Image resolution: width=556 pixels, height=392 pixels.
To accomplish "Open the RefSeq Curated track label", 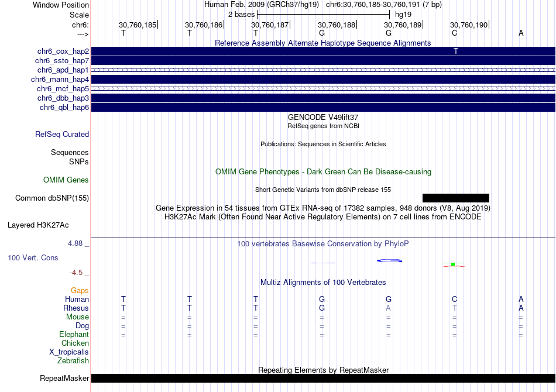I will pos(62,135).
